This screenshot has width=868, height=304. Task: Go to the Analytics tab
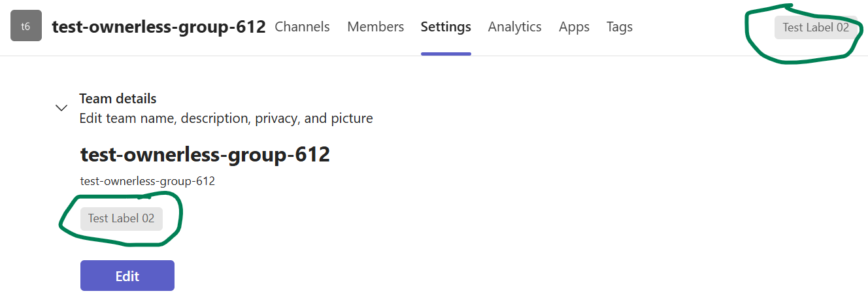click(x=514, y=27)
